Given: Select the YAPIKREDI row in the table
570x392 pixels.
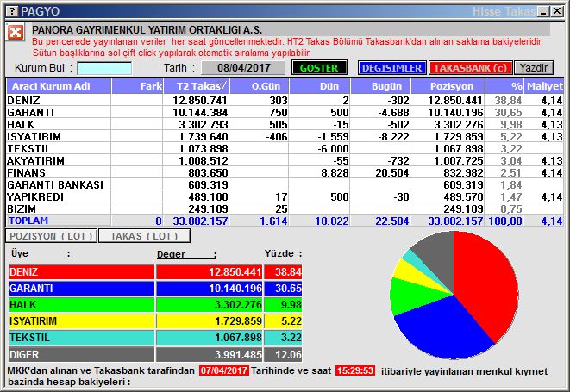Looking at the screenshot, I should [285, 196].
